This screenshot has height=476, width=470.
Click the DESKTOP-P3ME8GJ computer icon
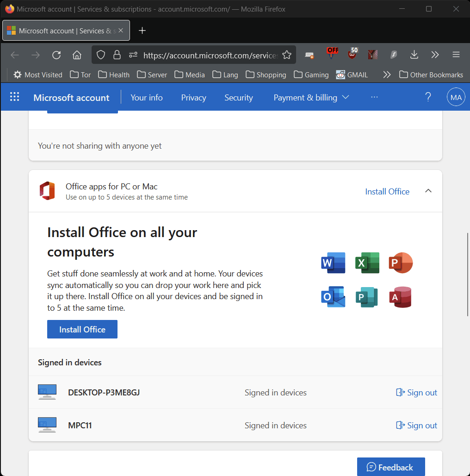pos(47,392)
